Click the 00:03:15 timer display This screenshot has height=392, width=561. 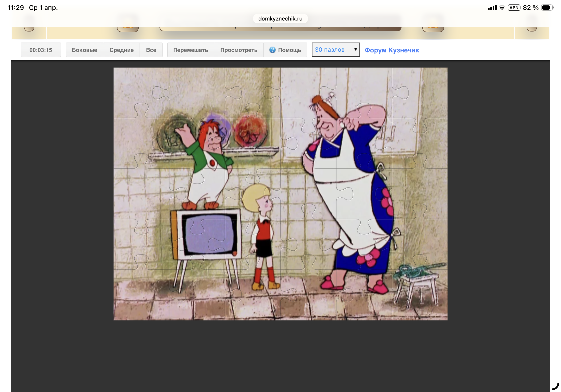pos(41,50)
